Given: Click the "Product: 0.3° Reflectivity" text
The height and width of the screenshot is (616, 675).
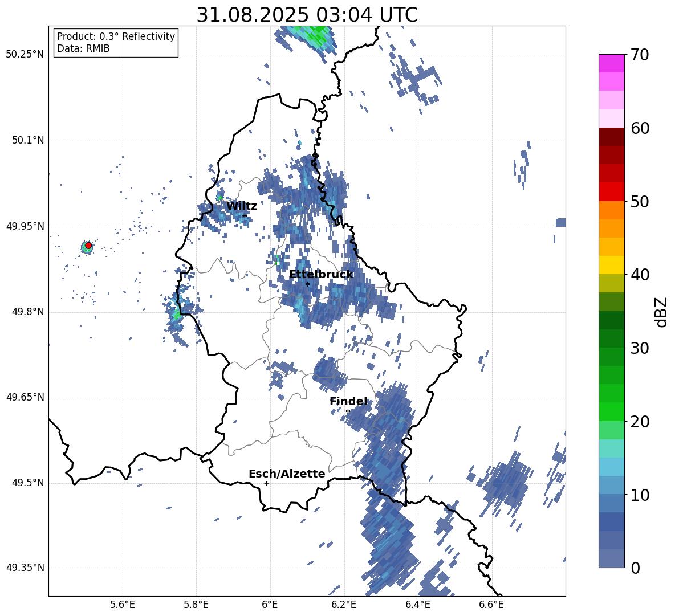Looking at the screenshot, I should [x=116, y=36].
